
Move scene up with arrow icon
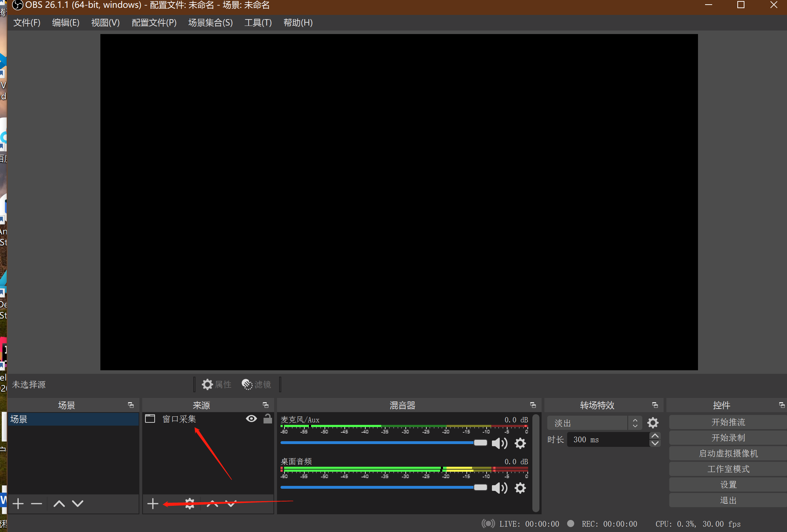point(59,504)
